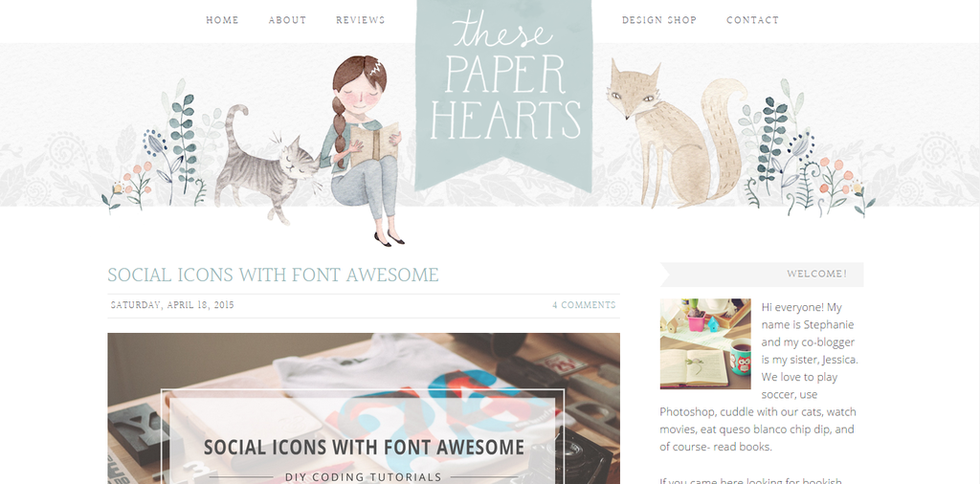
Task: Go to the About page
Action: point(287,20)
